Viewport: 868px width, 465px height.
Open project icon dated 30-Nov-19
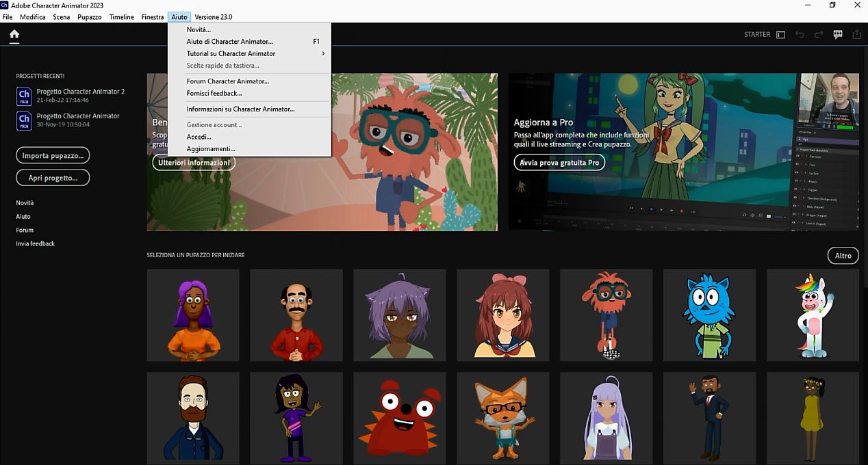(x=24, y=121)
